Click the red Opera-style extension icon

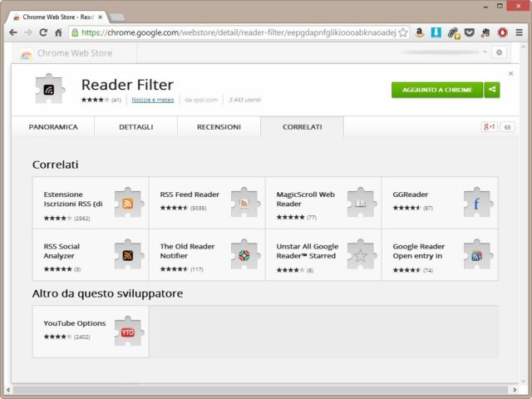pos(503,32)
